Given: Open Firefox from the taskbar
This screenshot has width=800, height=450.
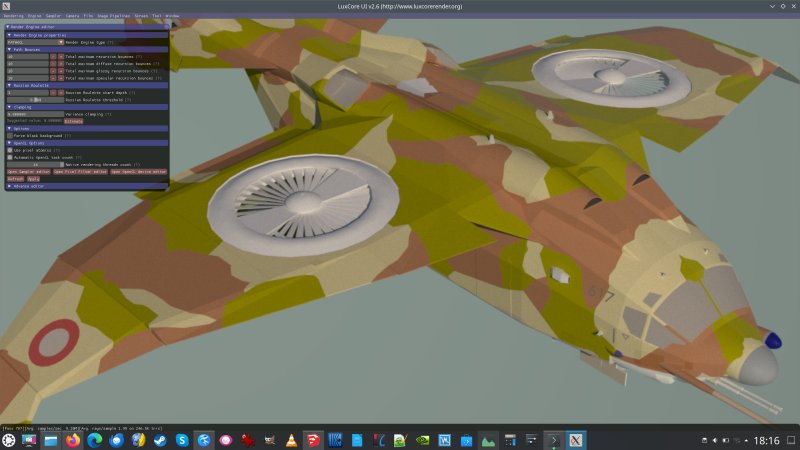Looking at the screenshot, I should pyautogui.click(x=72, y=440).
